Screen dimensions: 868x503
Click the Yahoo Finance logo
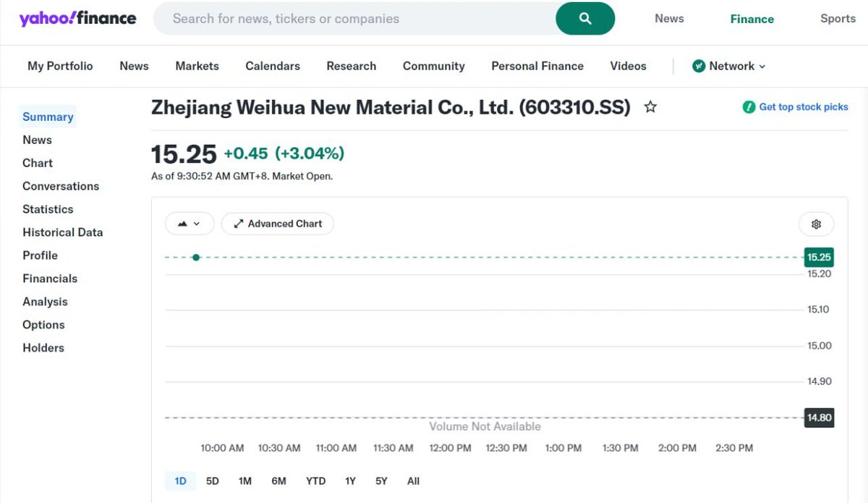[77, 19]
